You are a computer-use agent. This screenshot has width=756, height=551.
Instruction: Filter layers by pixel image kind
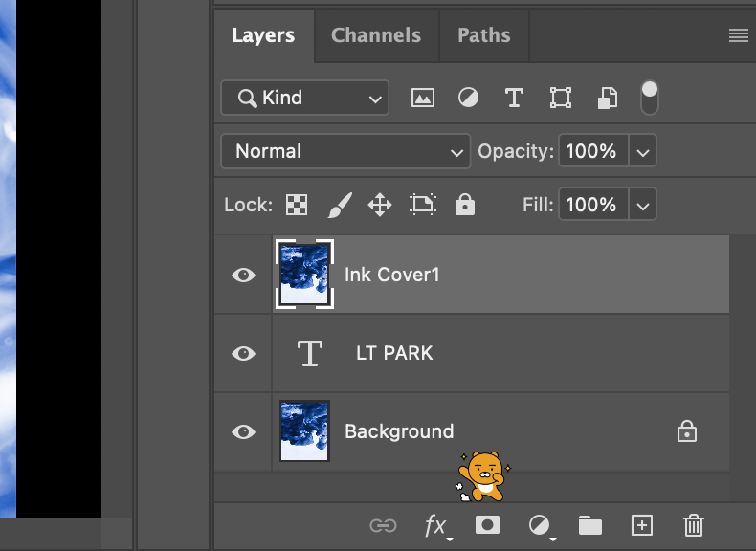tap(422, 98)
